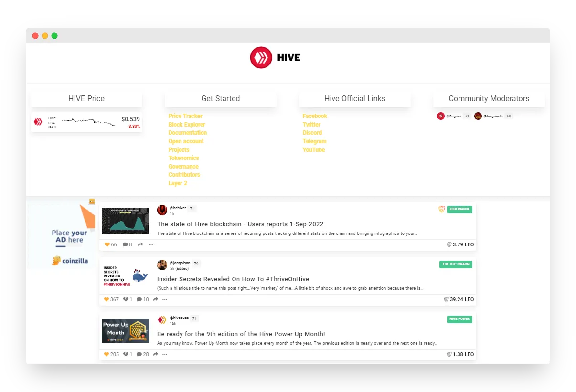Open the Contributors link
The width and height of the screenshot is (576, 392).
pyautogui.click(x=184, y=175)
